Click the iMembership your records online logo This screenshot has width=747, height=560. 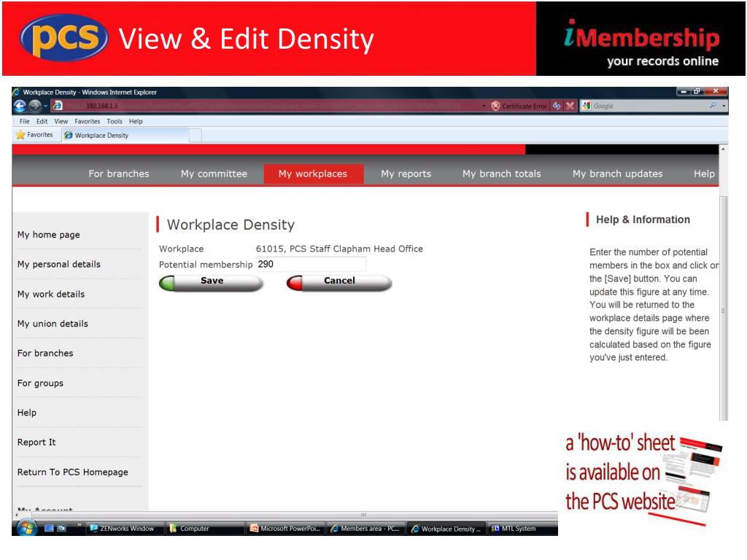coord(641,43)
